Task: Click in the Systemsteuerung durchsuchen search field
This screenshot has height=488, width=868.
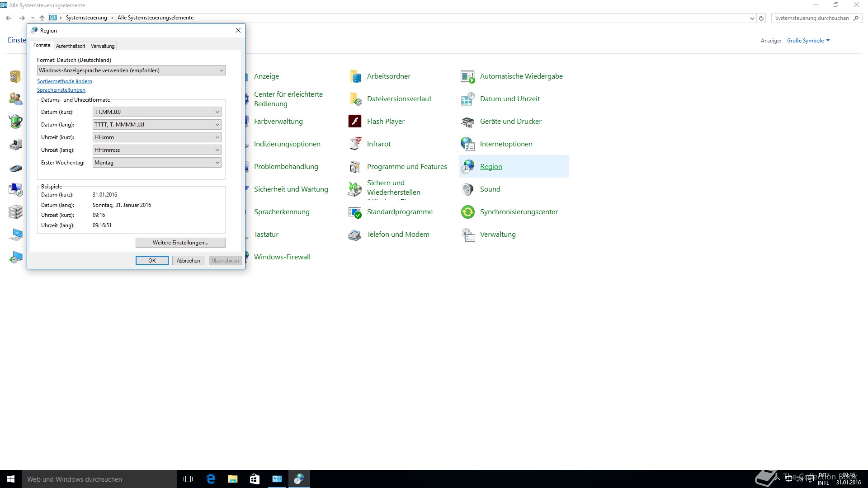Action: tap(811, 18)
